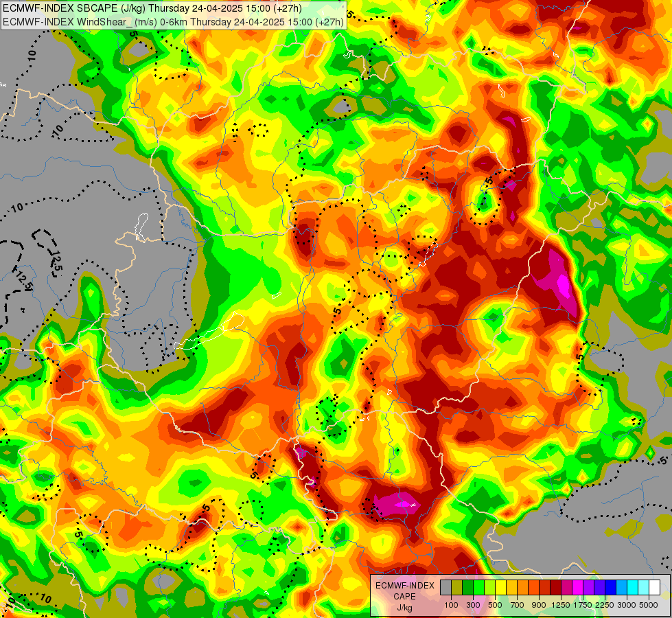Pick the pale cyan swatch left of 5000
The image size is (672, 618).
click(644, 588)
